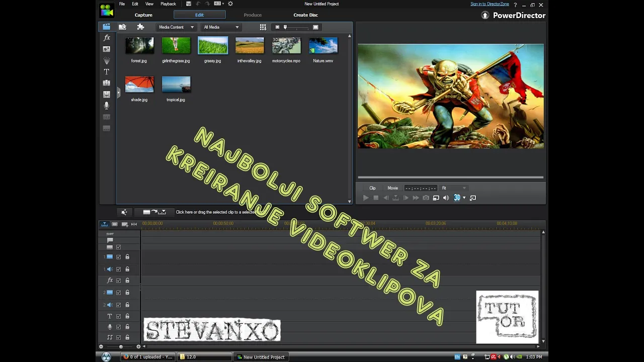Open the Media Content dropdown
The image size is (644, 362).
pos(176,27)
